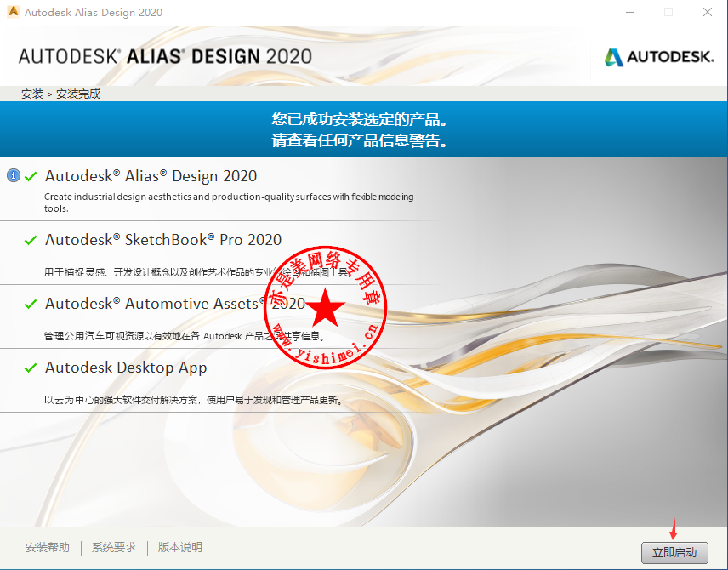The width and height of the screenshot is (728, 570).
Task: Click the 'Create industrial design aesthetics' description
Action: (x=229, y=202)
